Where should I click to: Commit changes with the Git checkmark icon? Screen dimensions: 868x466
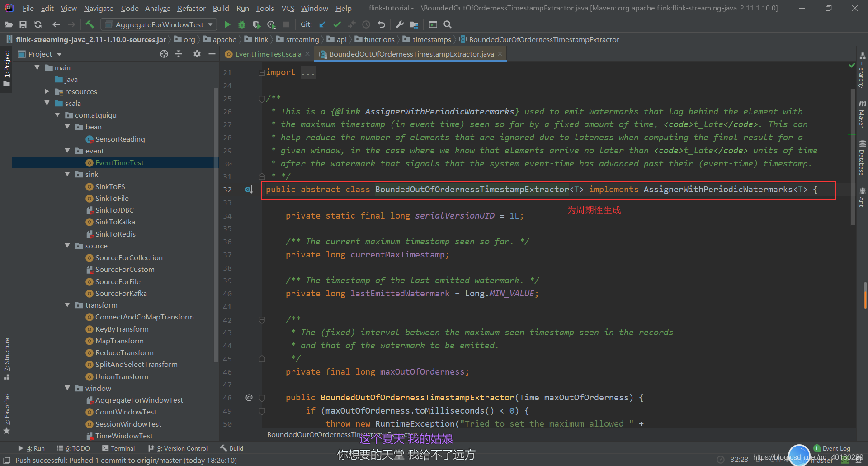pos(337,24)
